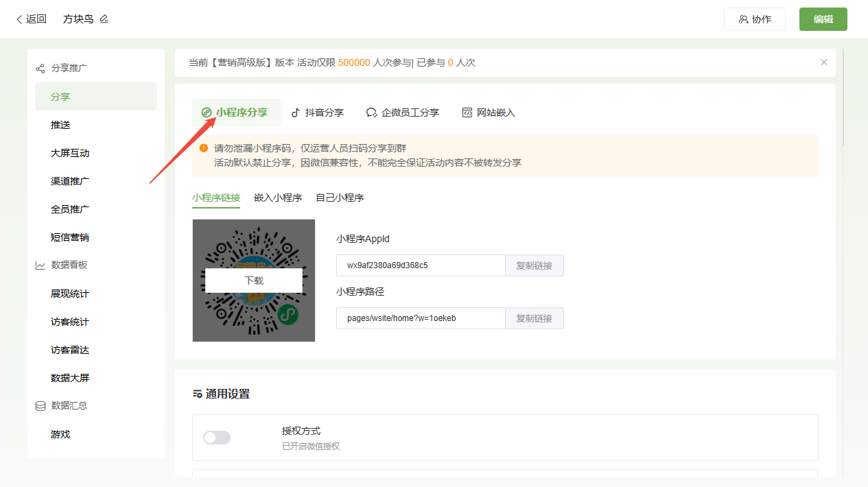Switch to 企微员工分享 tab
The image size is (868, 487).
tap(403, 112)
